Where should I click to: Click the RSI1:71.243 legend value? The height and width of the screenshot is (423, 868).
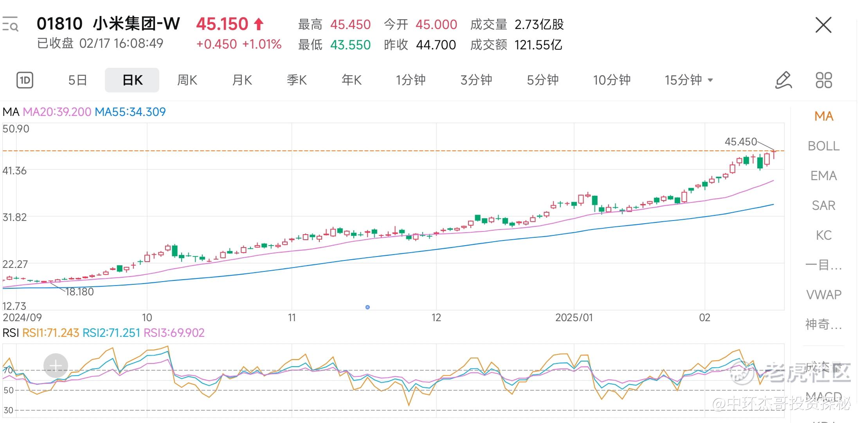pyautogui.click(x=50, y=333)
